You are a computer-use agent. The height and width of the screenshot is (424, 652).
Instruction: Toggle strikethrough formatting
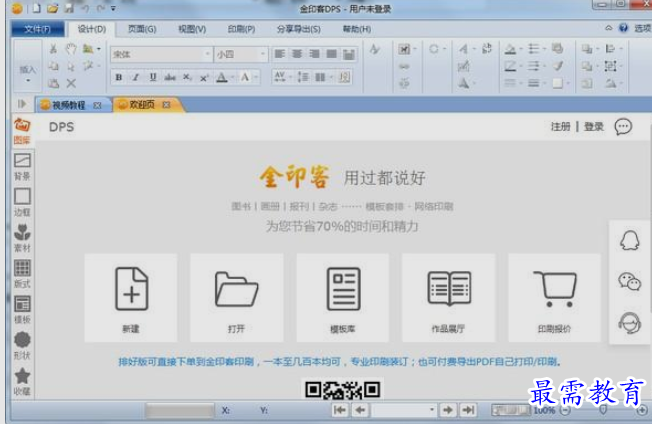[170, 77]
